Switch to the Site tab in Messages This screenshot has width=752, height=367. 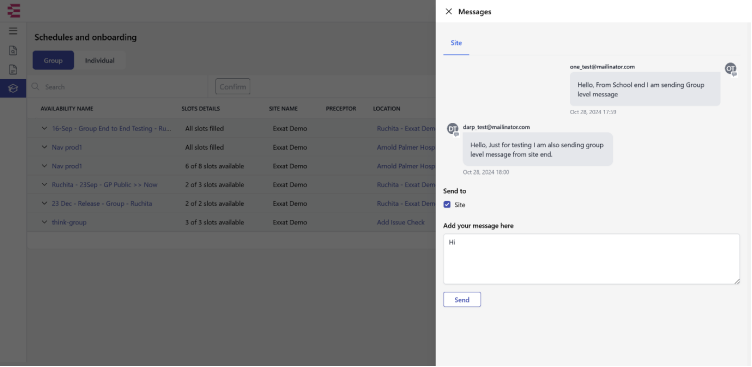coord(456,43)
